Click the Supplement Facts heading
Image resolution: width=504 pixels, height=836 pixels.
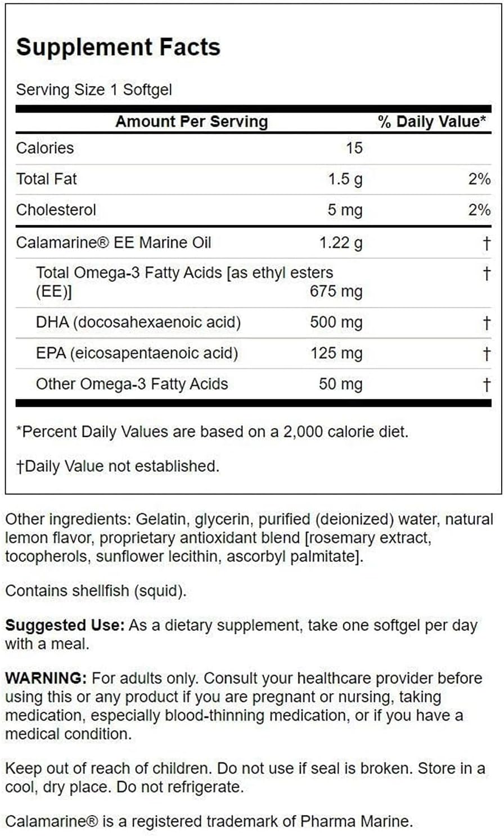[118, 47]
